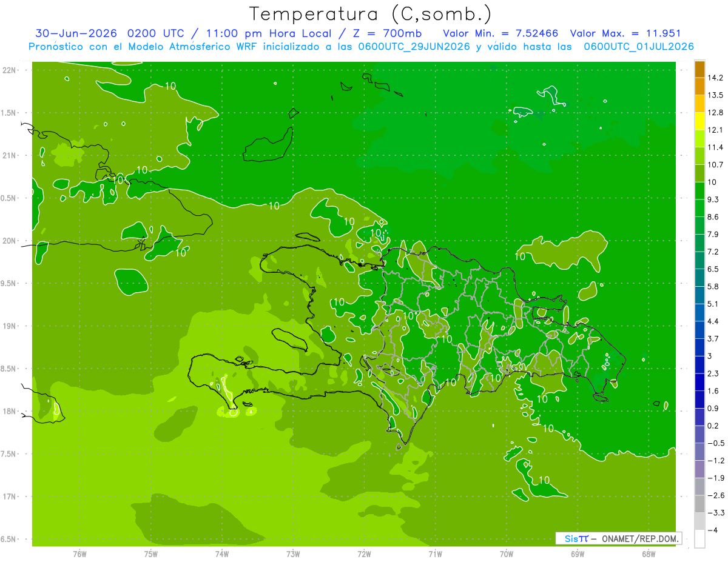Click the Great Inagua island outline
Image resolution: width=728 pixels, height=562 pixels.
click(x=268, y=146)
